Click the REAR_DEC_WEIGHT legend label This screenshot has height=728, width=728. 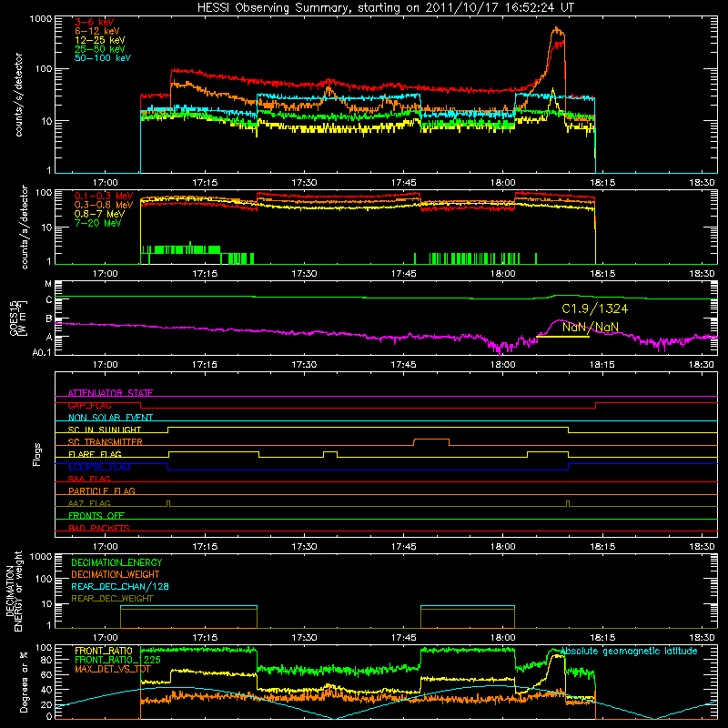point(112,599)
